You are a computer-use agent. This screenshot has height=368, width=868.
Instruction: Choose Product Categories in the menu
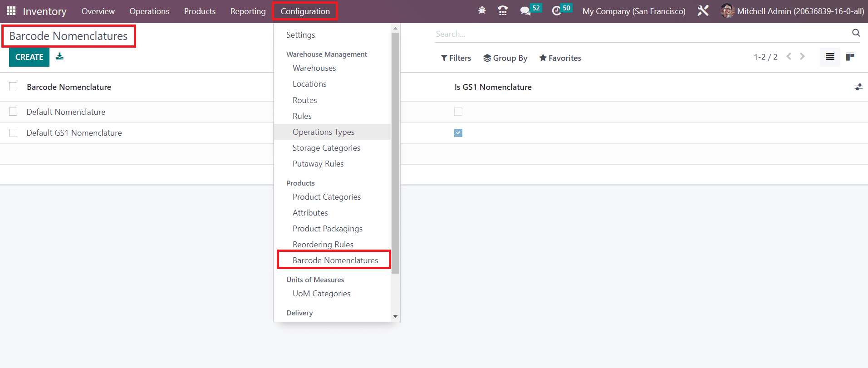[x=326, y=197]
